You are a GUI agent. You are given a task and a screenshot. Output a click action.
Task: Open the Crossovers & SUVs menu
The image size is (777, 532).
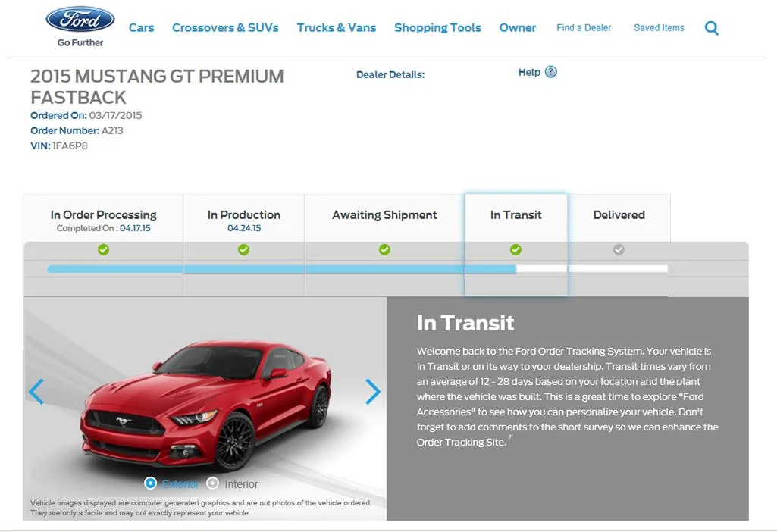tap(225, 28)
